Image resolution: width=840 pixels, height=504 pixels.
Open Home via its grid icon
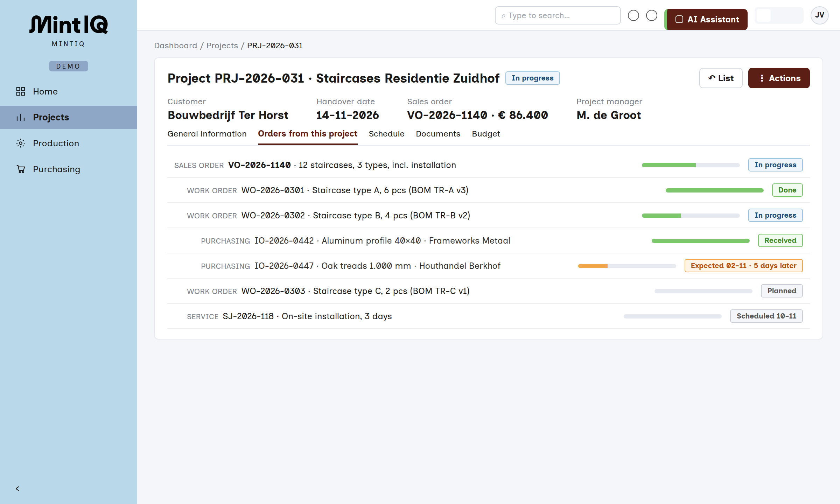(x=21, y=91)
